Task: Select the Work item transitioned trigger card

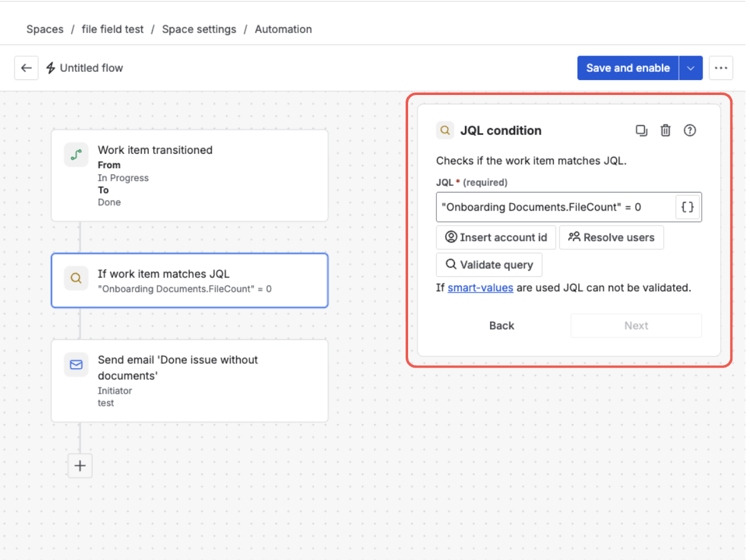Action: click(189, 176)
